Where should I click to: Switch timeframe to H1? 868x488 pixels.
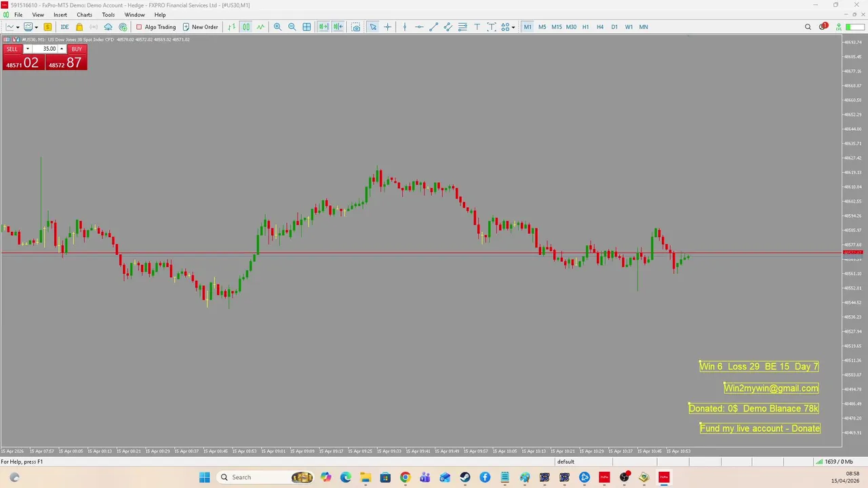click(x=585, y=27)
